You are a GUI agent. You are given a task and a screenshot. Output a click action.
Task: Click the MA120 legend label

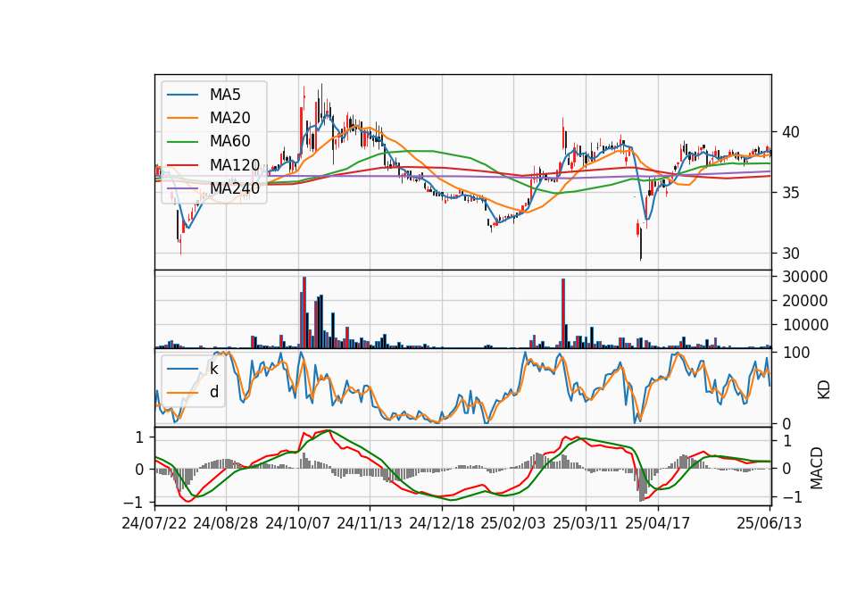[235, 164]
